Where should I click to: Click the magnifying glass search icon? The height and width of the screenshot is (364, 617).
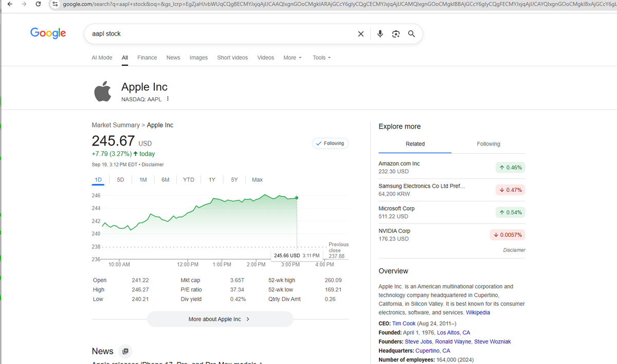click(x=411, y=34)
